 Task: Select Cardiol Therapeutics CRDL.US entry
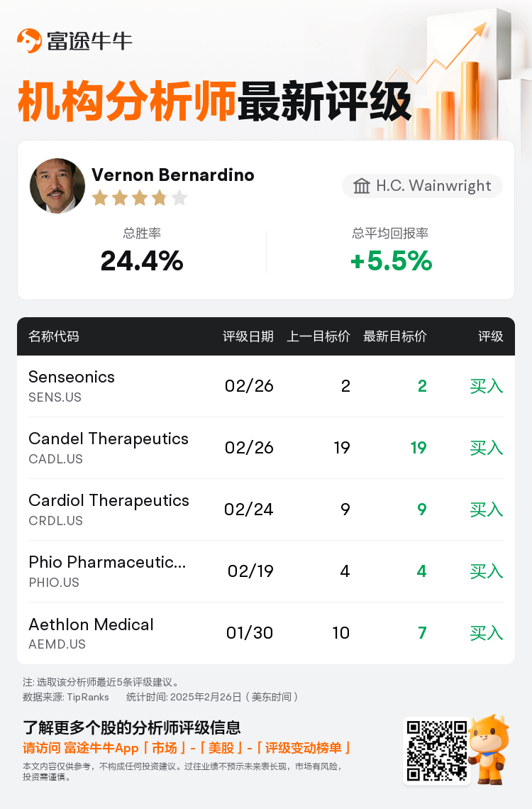[x=266, y=510]
